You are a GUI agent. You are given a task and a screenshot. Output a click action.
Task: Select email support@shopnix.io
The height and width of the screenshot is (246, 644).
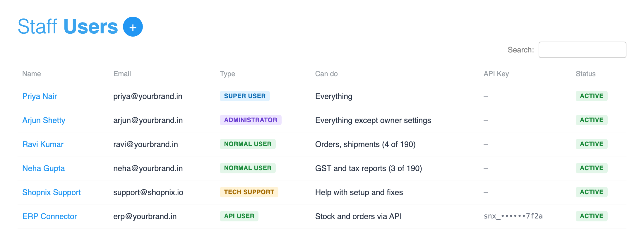click(148, 192)
